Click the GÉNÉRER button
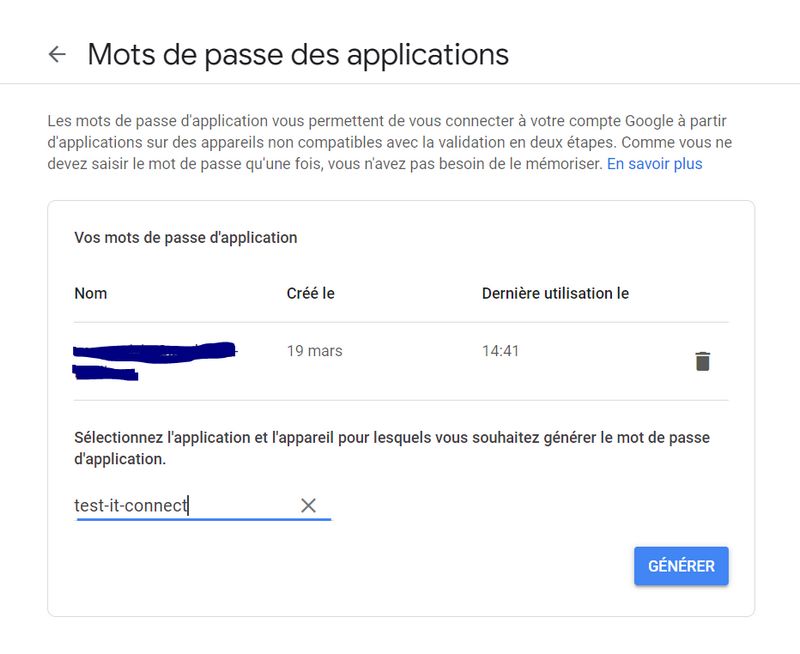 (x=681, y=566)
